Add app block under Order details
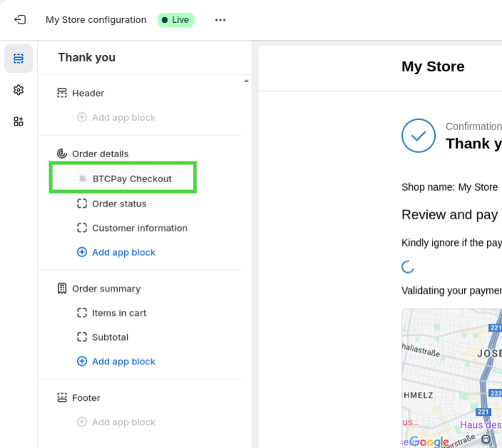 [x=124, y=252]
